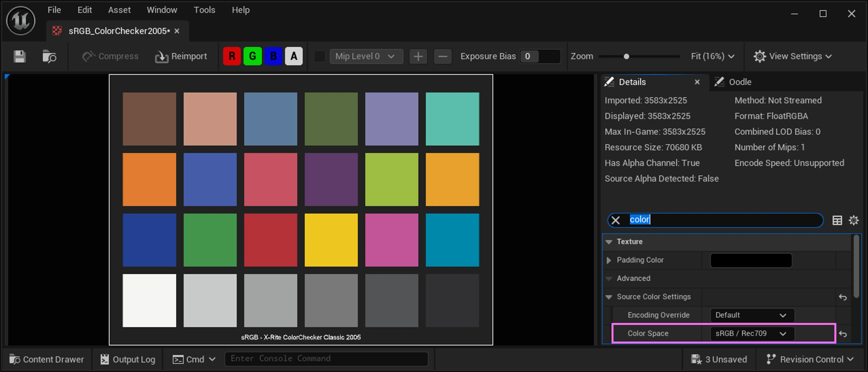Reimport the texture
Viewport: 868px width, 372px height.
(181, 56)
